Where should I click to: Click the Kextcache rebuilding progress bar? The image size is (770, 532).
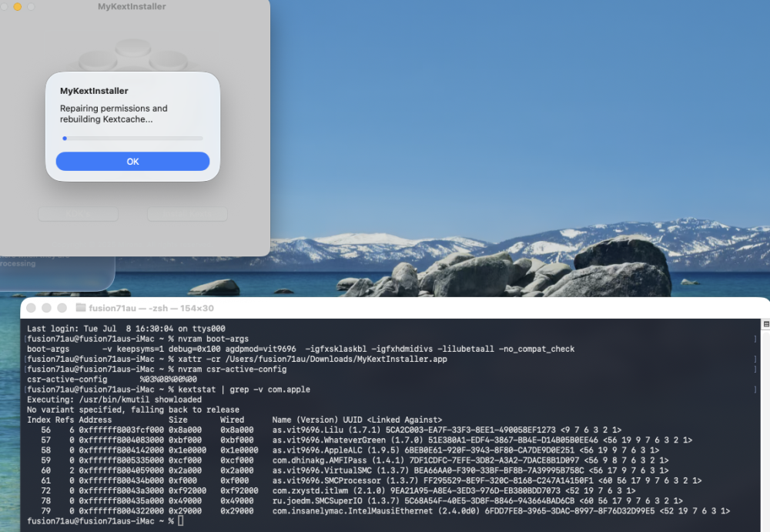[x=132, y=139]
